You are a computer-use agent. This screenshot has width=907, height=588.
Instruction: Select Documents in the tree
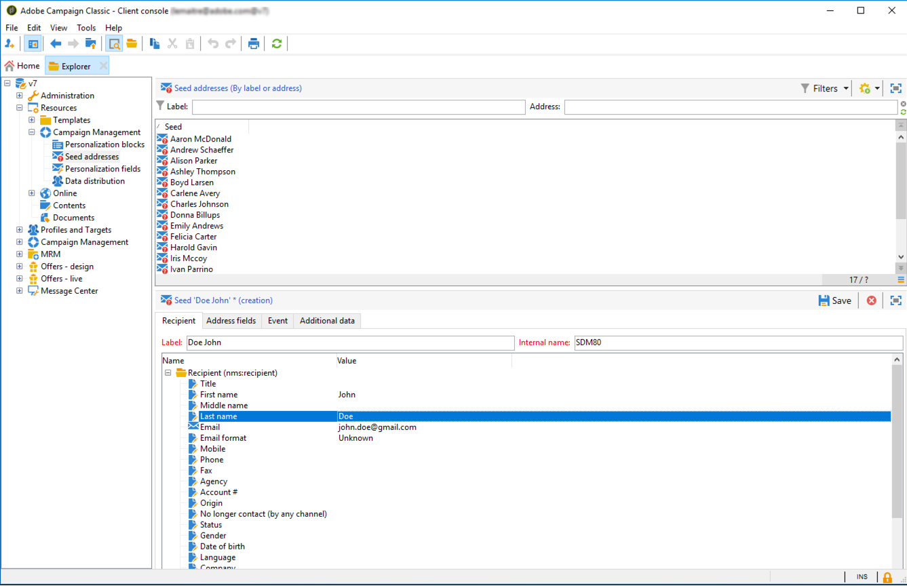[x=73, y=218]
